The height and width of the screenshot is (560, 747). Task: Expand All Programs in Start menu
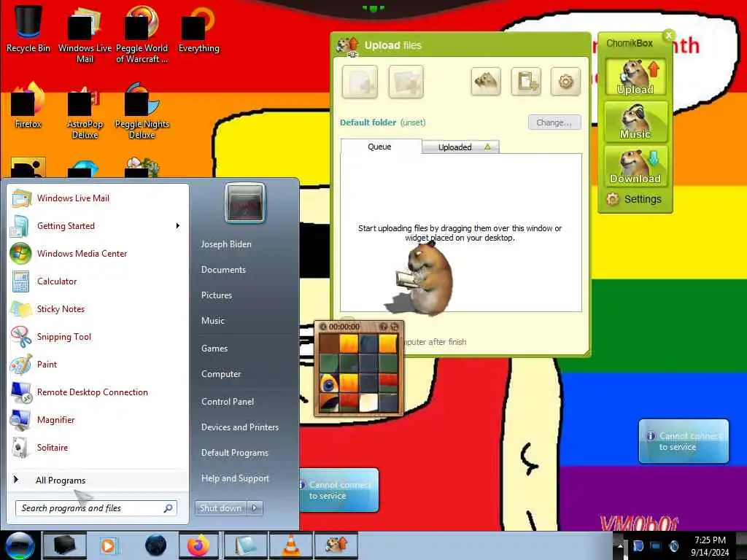pyautogui.click(x=98, y=480)
